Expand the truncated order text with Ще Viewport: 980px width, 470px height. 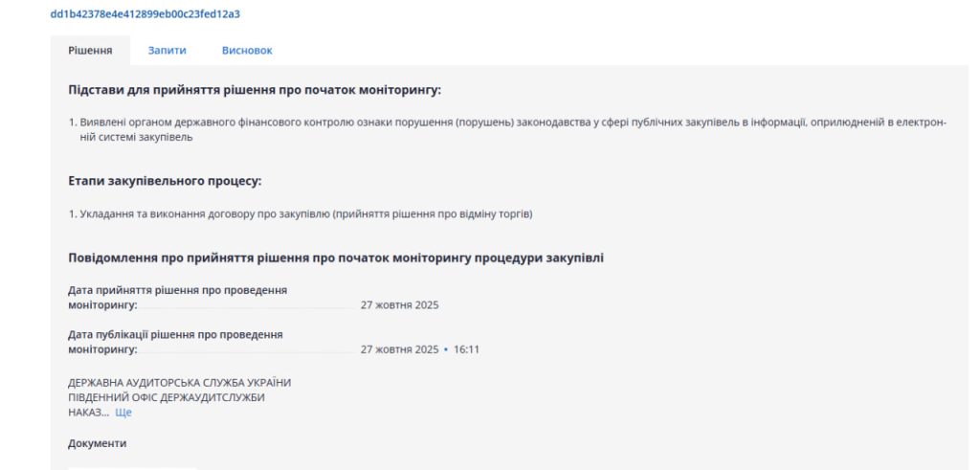tap(123, 413)
